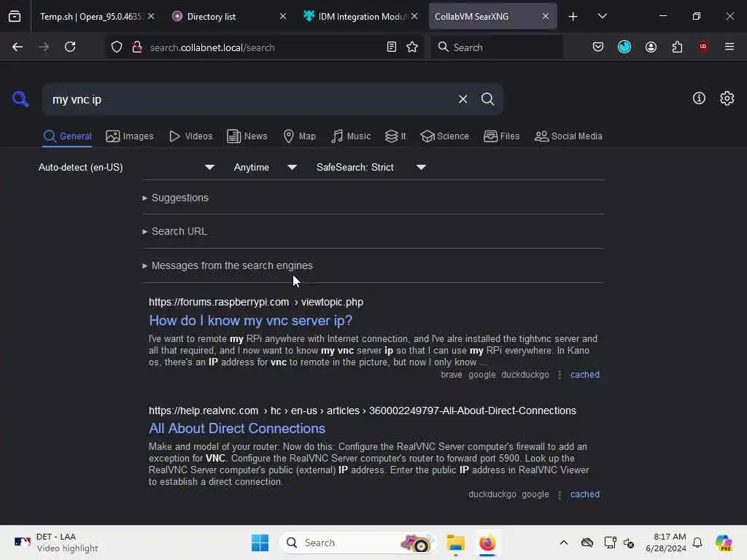Open the extensions puzzle icon

677,47
